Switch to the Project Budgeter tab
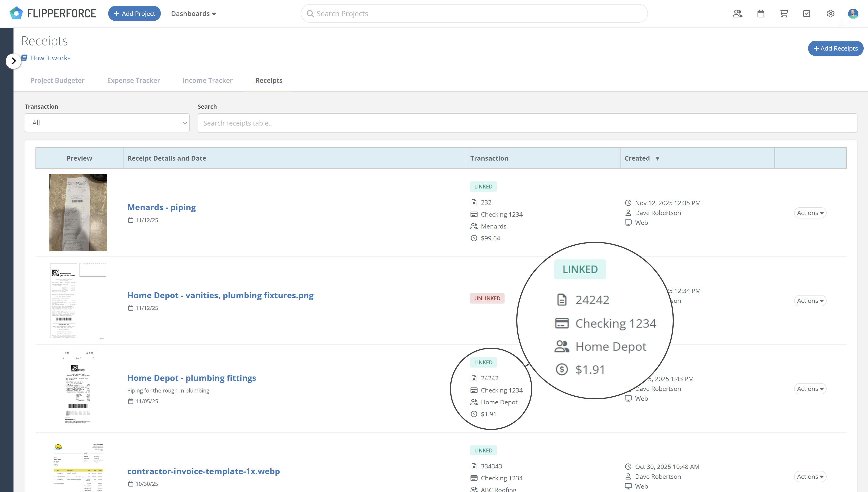This screenshot has height=492, width=868. click(x=57, y=81)
